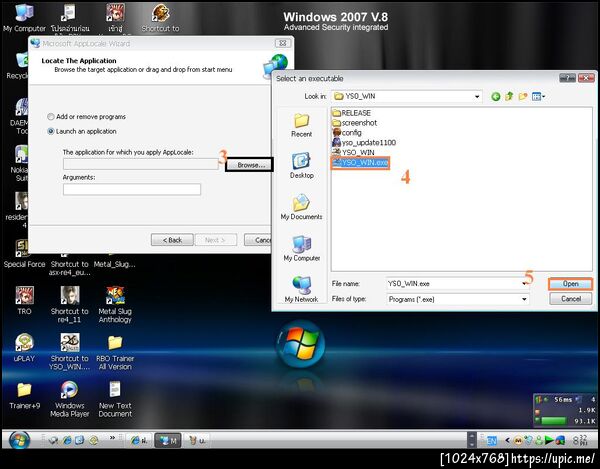Open the Views menu icon
Screen dimensions: 600x469
[x=538, y=96]
